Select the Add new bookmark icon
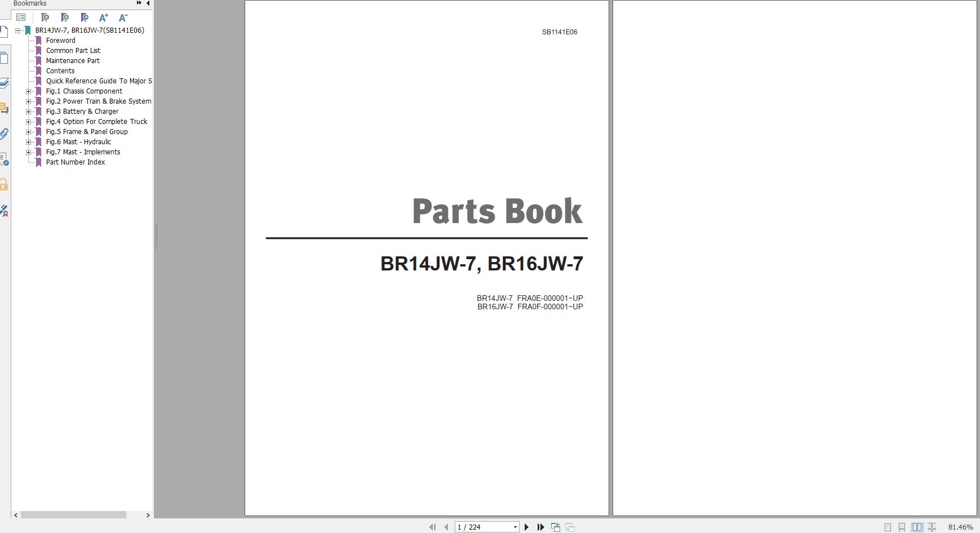980x533 pixels. [x=65, y=17]
